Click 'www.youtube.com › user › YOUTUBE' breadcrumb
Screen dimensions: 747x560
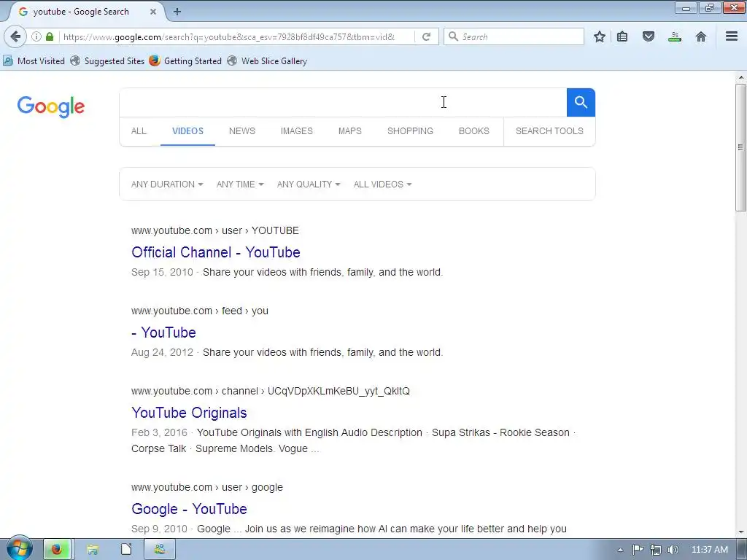[x=215, y=230]
